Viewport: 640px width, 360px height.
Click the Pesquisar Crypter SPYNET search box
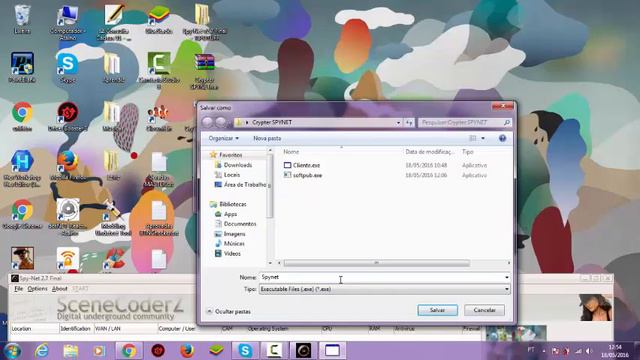pos(465,122)
